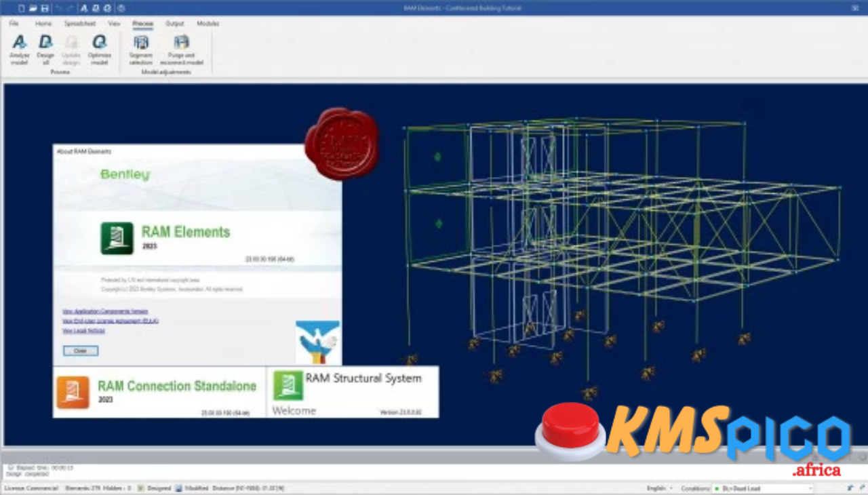Image resolution: width=868 pixels, height=495 pixels.
Task: Click the RAM Elements title bar text
Action: pos(462,8)
